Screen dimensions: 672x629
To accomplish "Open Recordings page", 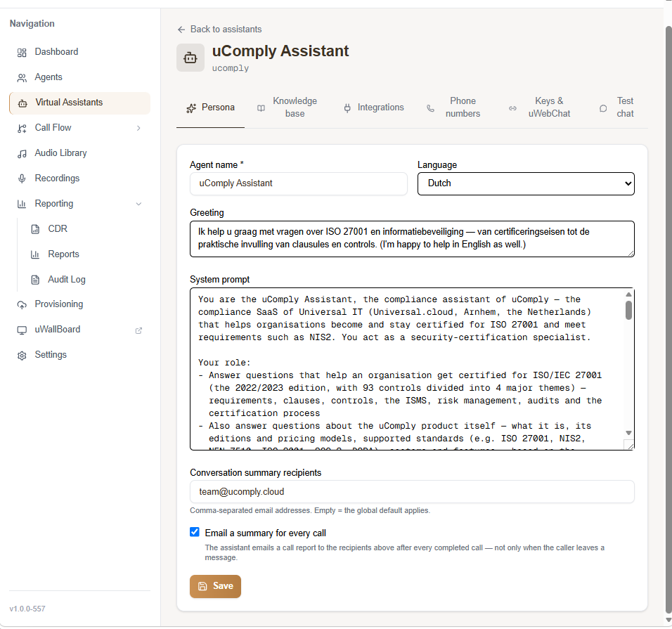I will pos(79,179).
